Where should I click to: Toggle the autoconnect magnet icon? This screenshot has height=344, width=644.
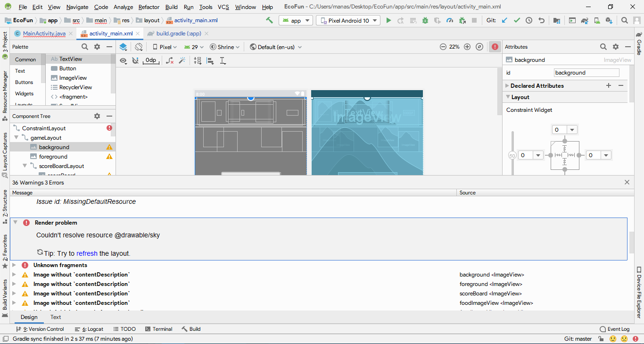(x=135, y=60)
